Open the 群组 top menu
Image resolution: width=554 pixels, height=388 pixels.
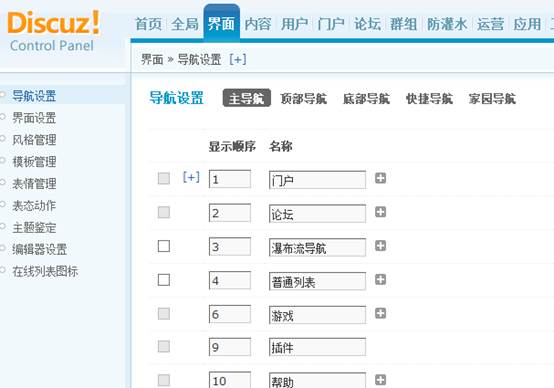404,24
